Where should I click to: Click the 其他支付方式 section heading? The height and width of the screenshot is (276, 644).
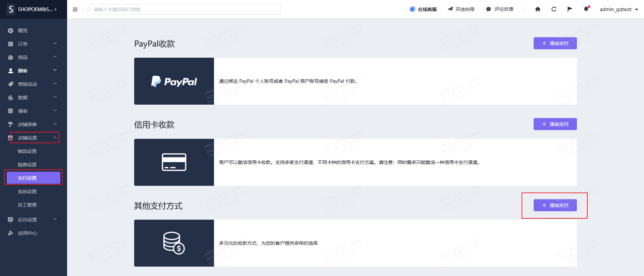coord(158,206)
